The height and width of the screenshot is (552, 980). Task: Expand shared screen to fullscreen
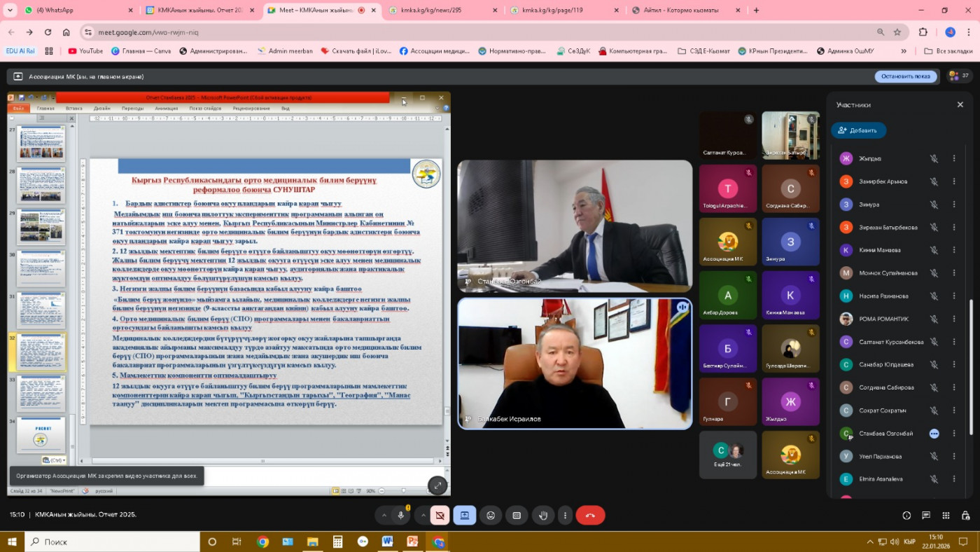tap(437, 485)
